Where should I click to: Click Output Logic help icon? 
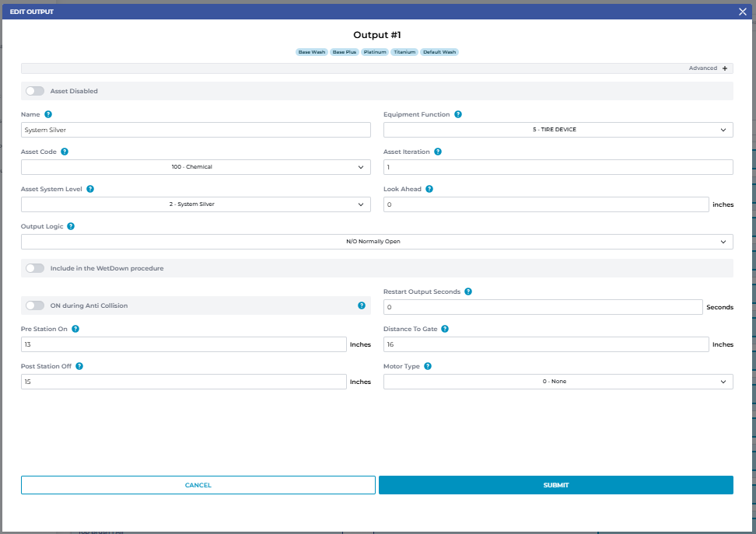(71, 226)
